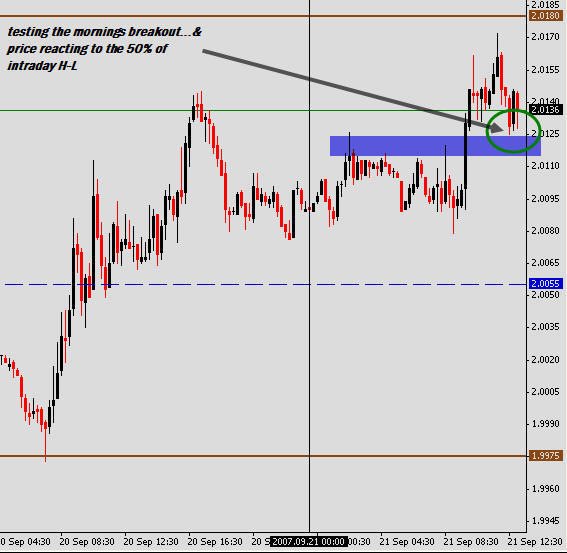The height and width of the screenshot is (553, 567).
Task: Click the 2.0095 price axis label
Action: tap(546, 199)
